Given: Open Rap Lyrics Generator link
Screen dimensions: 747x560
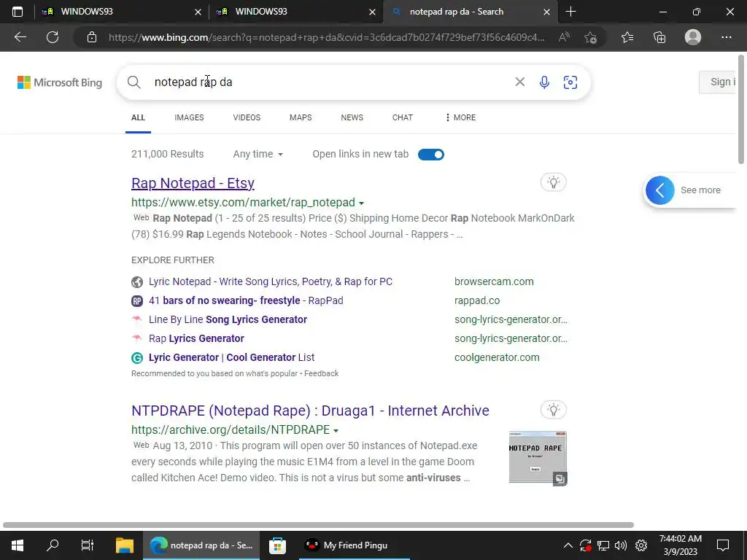Looking at the screenshot, I should [196, 338].
